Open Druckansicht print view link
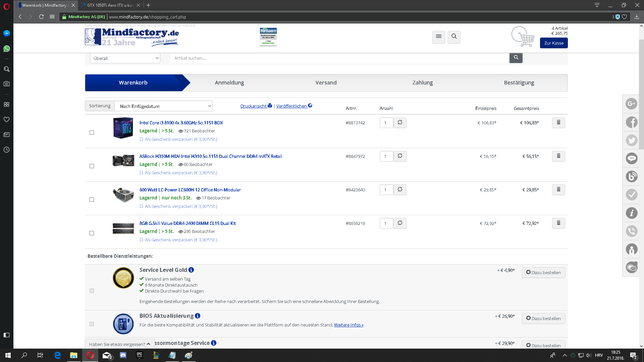Image resolution: width=644 pixels, height=362 pixels. (256, 106)
